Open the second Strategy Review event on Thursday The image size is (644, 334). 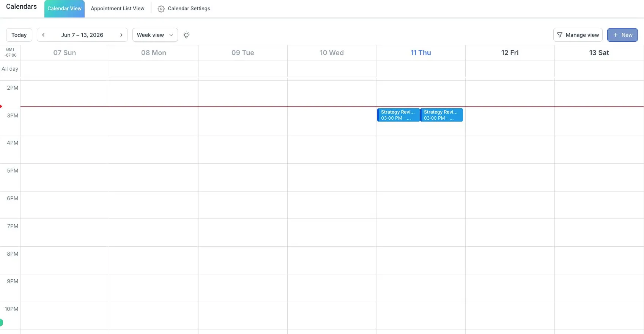(x=442, y=115)
